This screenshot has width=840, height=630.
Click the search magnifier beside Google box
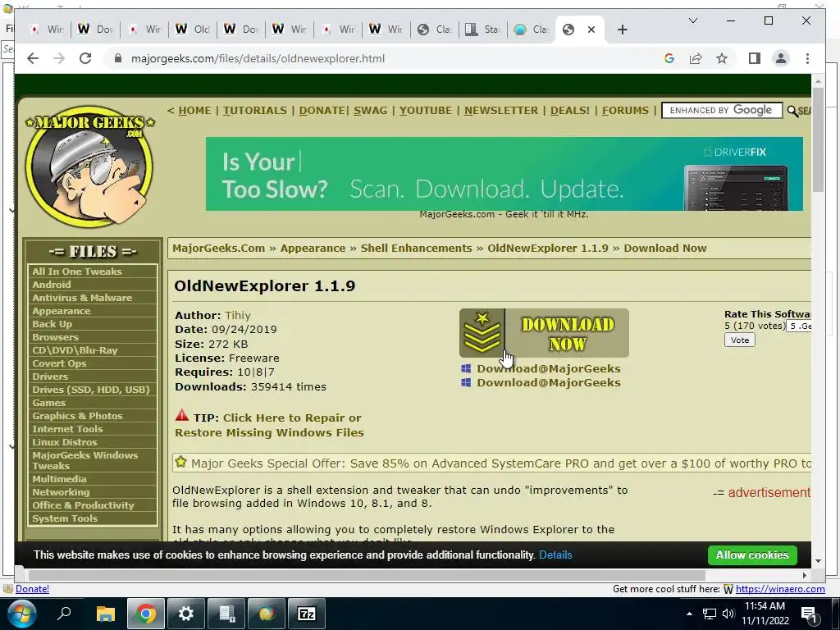[x=792, y=111]
